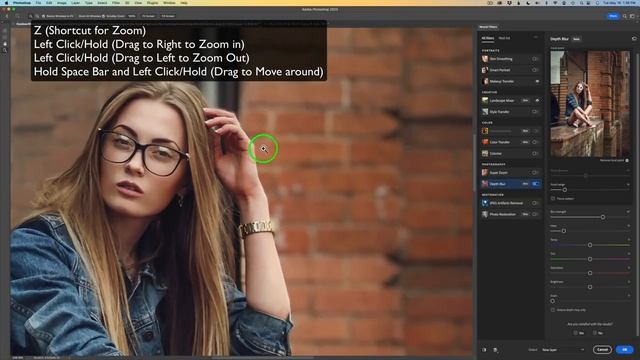The height and width of the screenshot is (360, 640).
Task: Click the Smart Portrait filter thumbnail
Action: point(485,70)
